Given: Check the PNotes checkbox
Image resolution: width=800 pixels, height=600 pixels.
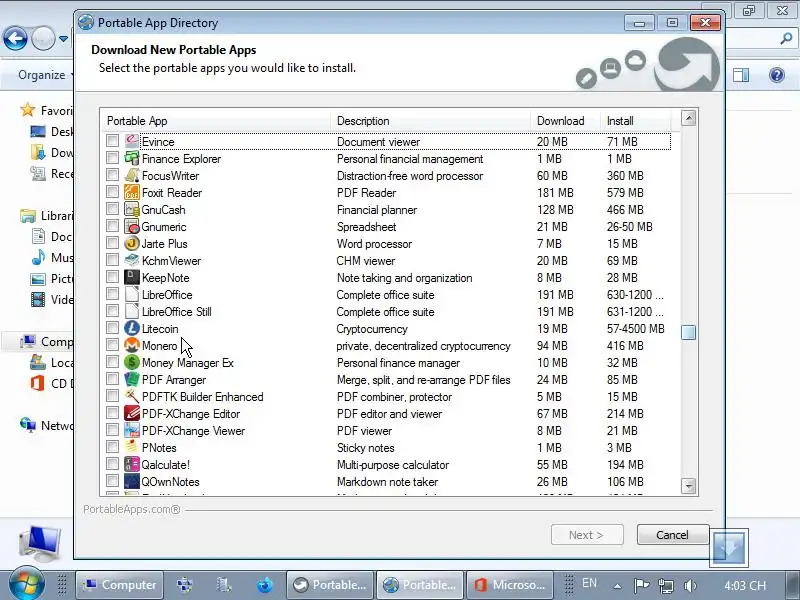Looking at the screenshot, I should click(x=112, y=446).
